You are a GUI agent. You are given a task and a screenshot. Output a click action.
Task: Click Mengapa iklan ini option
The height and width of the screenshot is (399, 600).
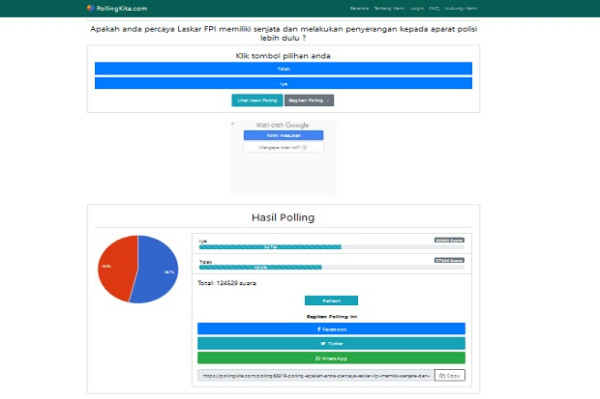pyautogui.click(x=284, y=147)
